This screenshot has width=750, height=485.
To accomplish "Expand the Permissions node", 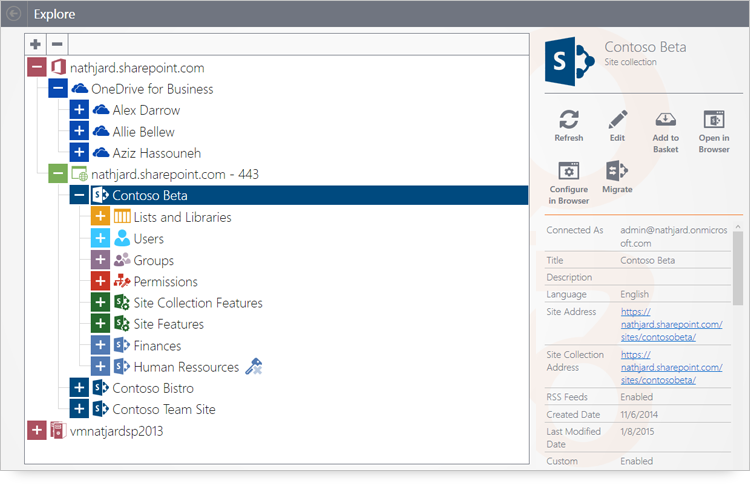I will coord(100,281).
